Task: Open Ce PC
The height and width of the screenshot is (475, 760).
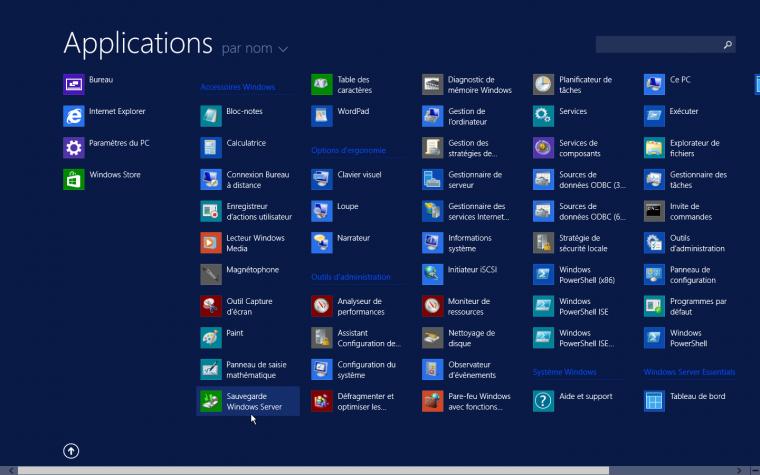Action: click(654, 84)
